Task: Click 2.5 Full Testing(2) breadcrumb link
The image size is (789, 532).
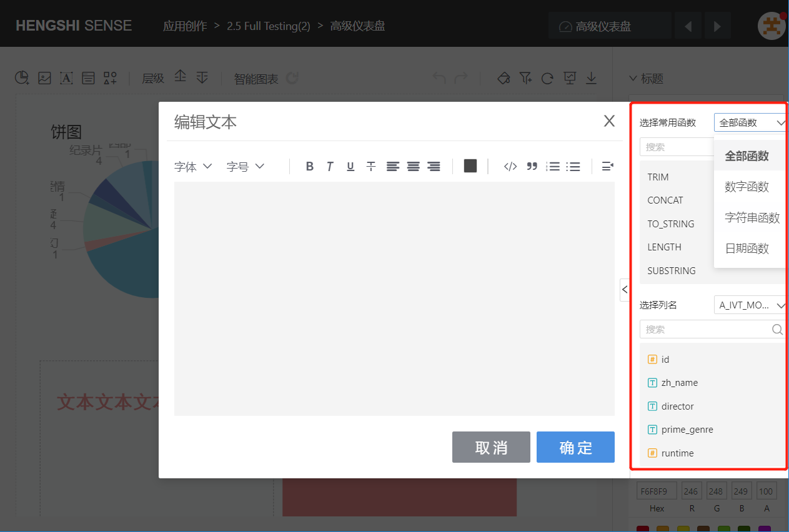Action: (x=269, y=26)
